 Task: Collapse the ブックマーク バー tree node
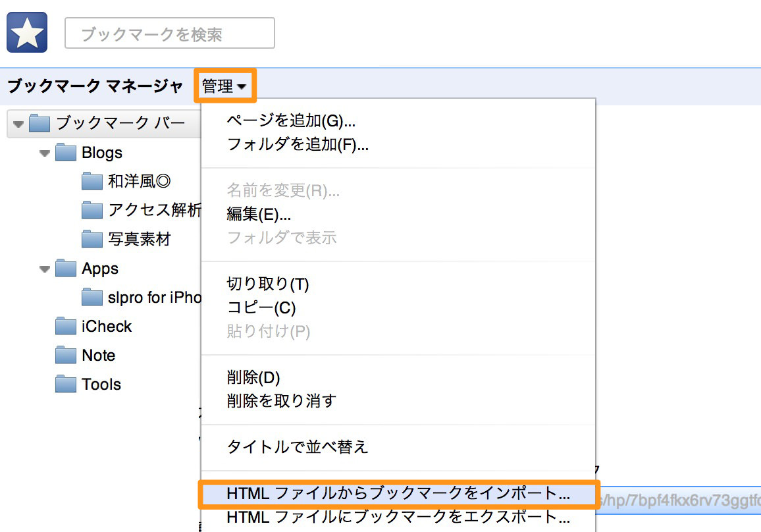[18, 124]
